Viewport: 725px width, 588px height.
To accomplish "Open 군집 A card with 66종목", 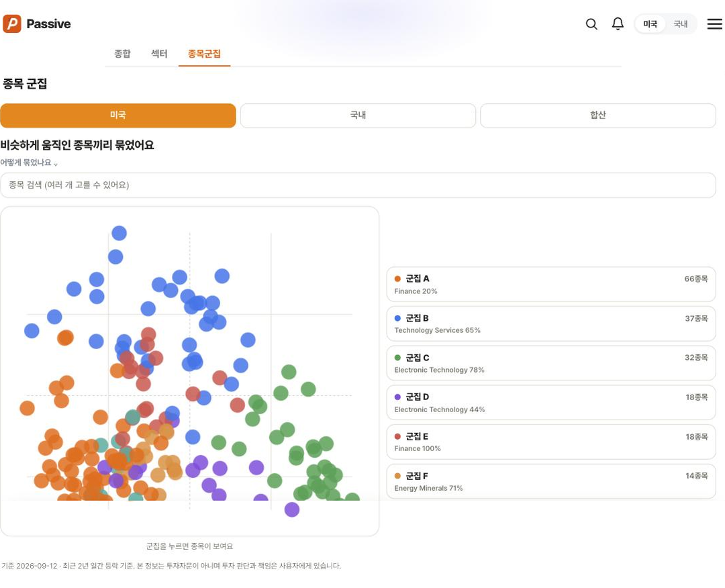I will [551, 285].
